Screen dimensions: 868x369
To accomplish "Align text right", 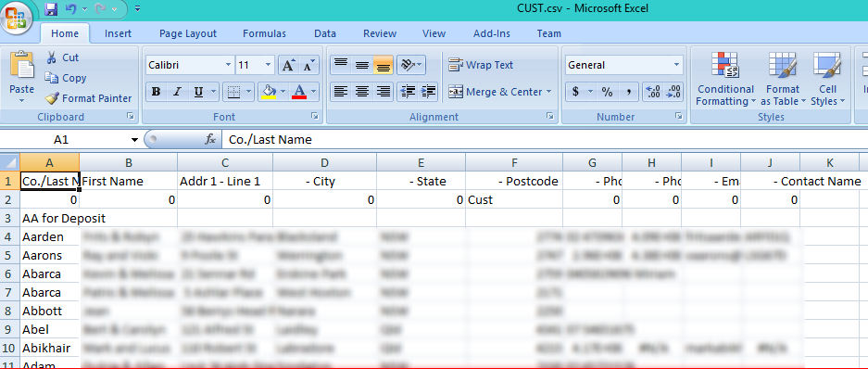I will tap(384, 92).
